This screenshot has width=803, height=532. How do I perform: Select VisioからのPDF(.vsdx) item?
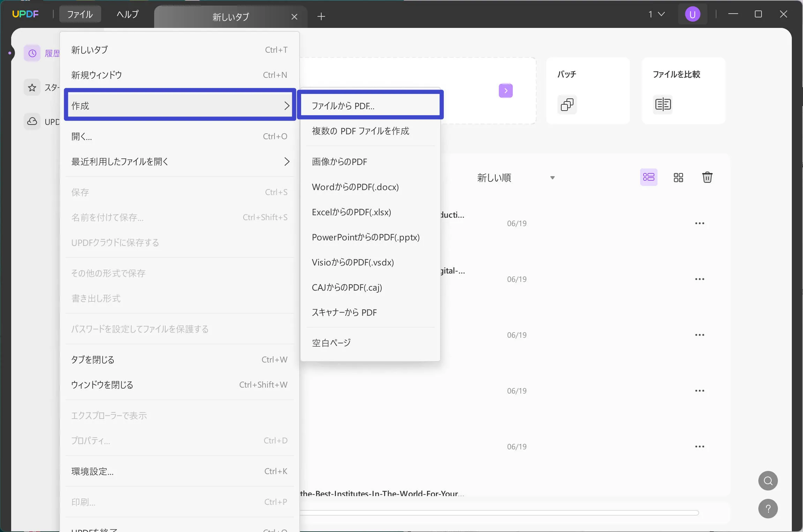[x=370, y=262]
